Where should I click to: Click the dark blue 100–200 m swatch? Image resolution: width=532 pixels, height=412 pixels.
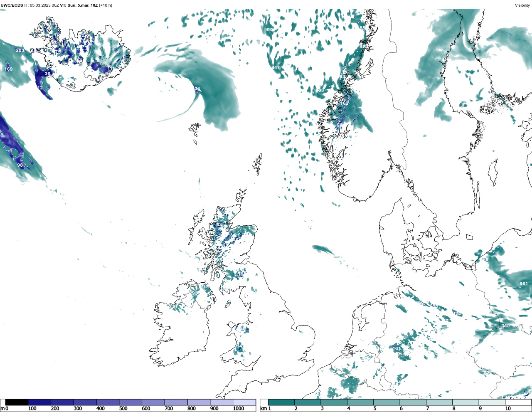[x=39, y=402]
